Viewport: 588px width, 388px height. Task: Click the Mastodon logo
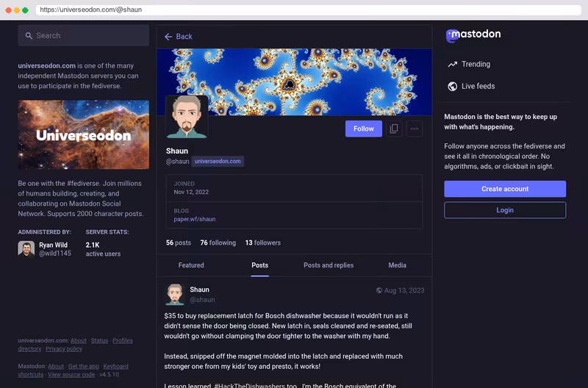[473, 35]
